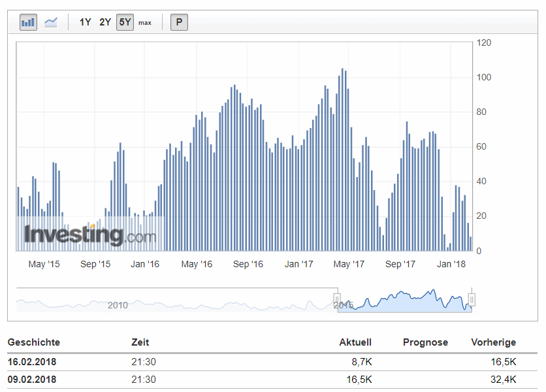Grab the left range navigator handle
This screenshot has height=392, width=546.
pyautogui.click(x=337, y=299)
